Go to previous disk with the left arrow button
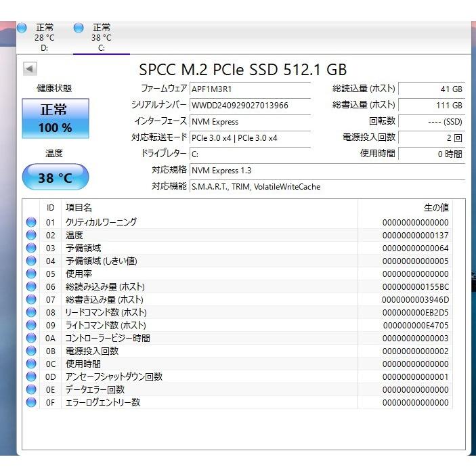This screenshot has height=476, width=476. point(30,68)
